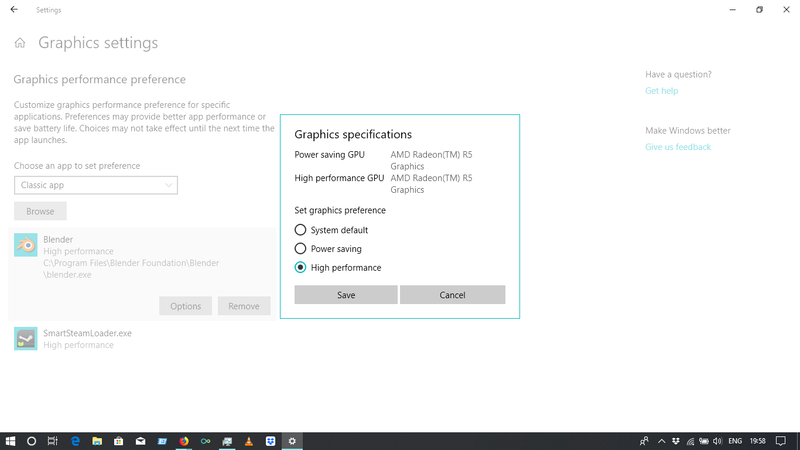Viewport: 800px width, 450px height.
Task: Select the Power saving radio option
Action: point(300,249)
